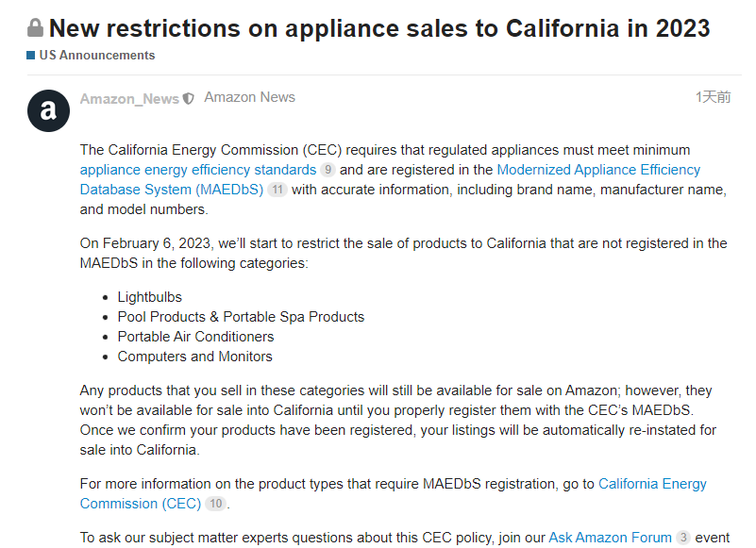Open the Ask Amazon Forum link
756x548 pixels.
coord(610,538)
